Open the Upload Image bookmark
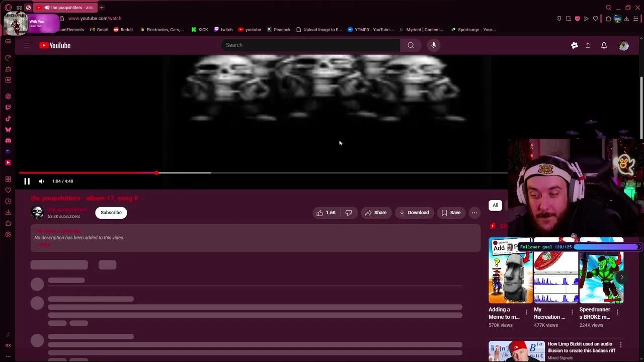This screenshot has height=362, width=644. click(x=319, y=30)
